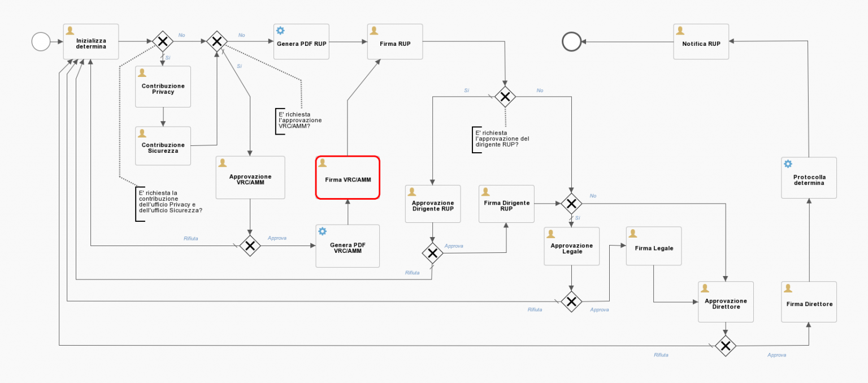Screen dimensions: 868x383
Task: Click user icon in Inizializza determina task
Action: point(70,30)
